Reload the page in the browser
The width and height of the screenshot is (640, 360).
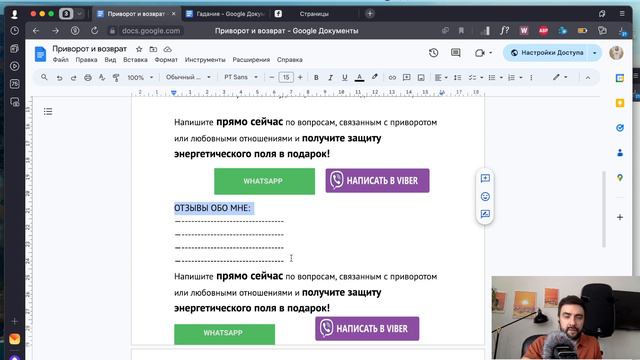[x=94, y=31]
